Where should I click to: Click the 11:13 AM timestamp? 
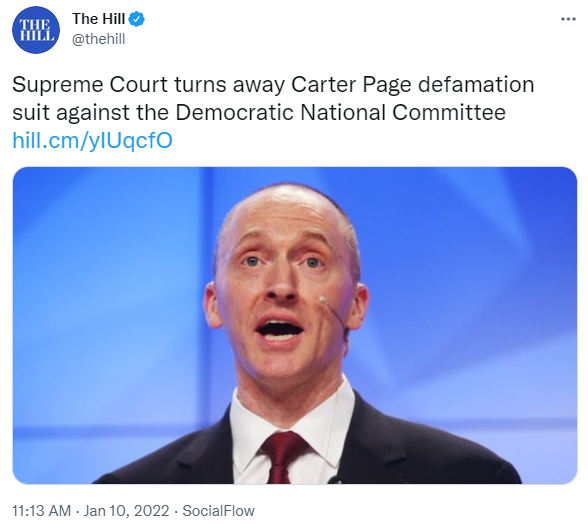click(x=41, y=511)
